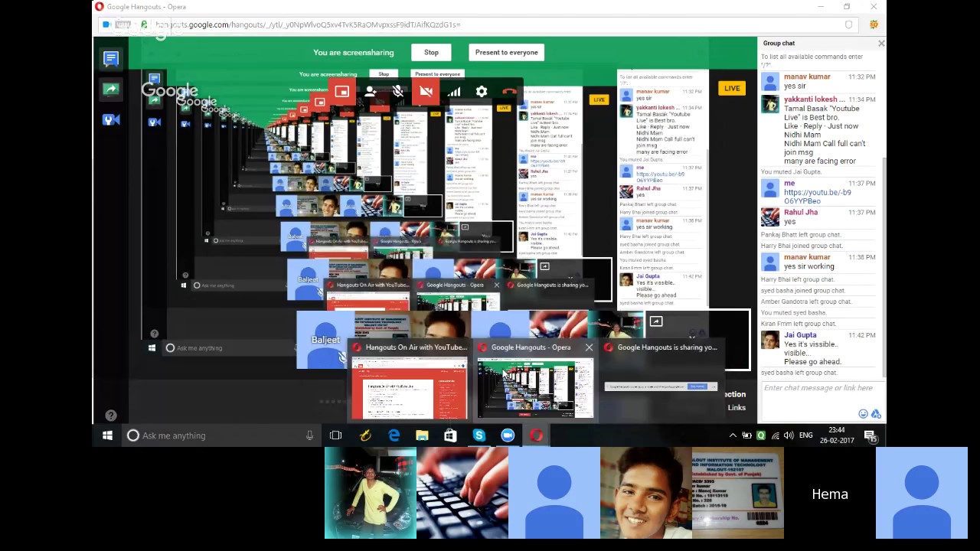Click the yellow LIVE badge
980x551 pixels.
[x=732, y=88]
